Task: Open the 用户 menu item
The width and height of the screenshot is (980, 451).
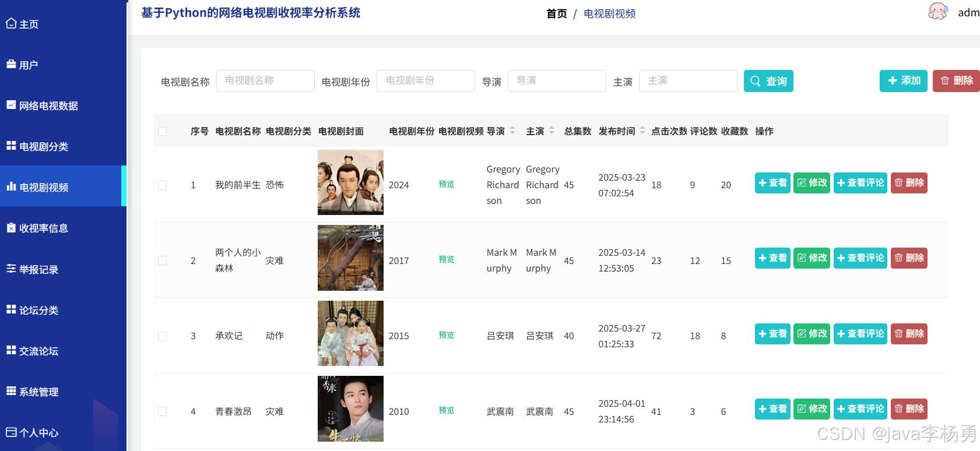Action: [63, 65]
